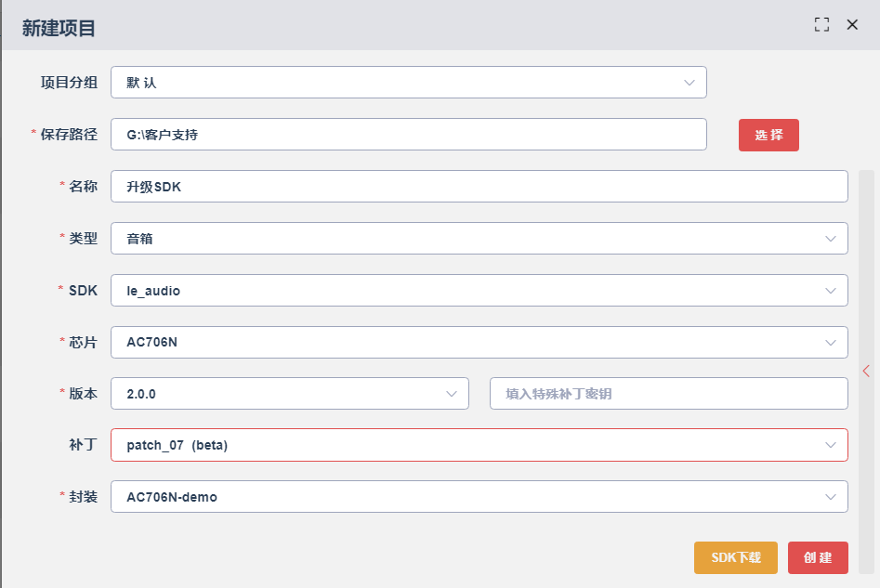Click the red collapse arrow on right edge
The image size is (880, 588).
866,371
